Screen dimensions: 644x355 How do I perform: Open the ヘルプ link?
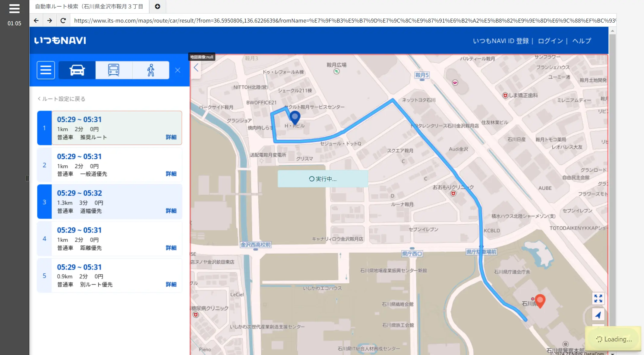[x=582, y=41]
